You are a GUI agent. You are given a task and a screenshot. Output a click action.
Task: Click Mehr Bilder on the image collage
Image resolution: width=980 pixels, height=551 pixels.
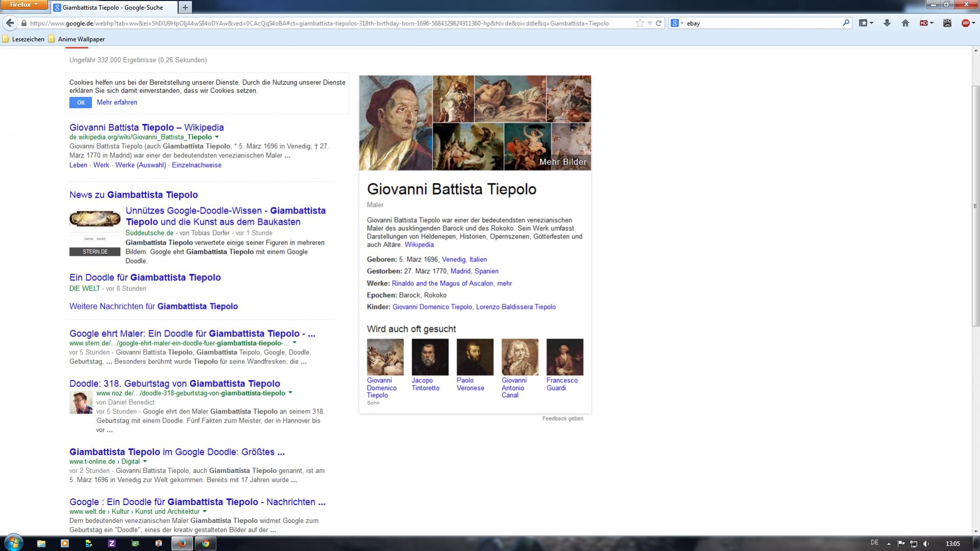563,162
